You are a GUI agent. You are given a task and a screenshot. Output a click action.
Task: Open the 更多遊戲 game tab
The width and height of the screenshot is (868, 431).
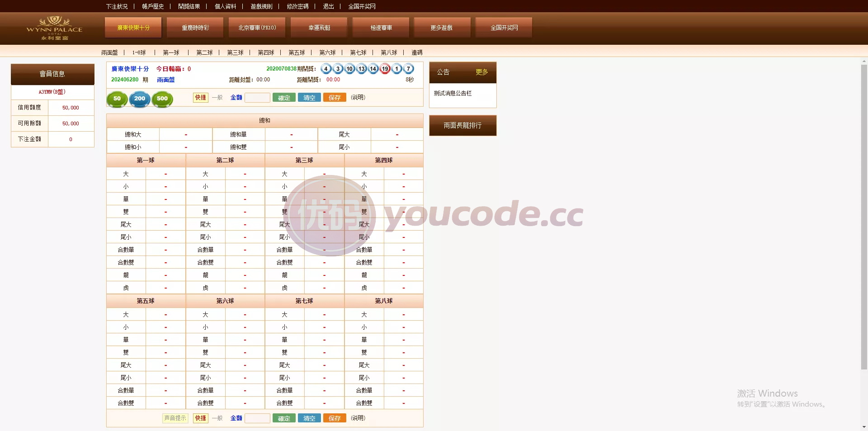(x=442, y=28)
